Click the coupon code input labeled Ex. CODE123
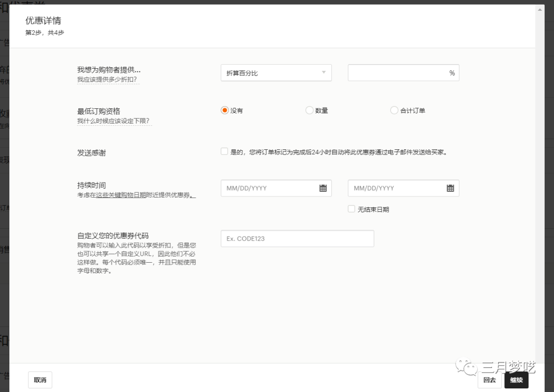 [297, 238]
